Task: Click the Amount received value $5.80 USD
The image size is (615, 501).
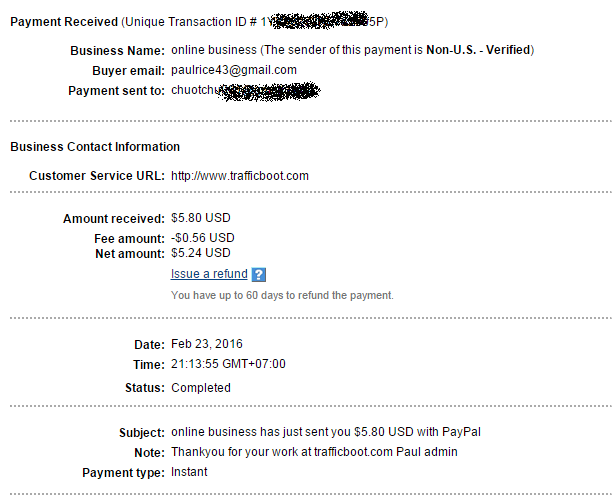Action: click(200, 218)
